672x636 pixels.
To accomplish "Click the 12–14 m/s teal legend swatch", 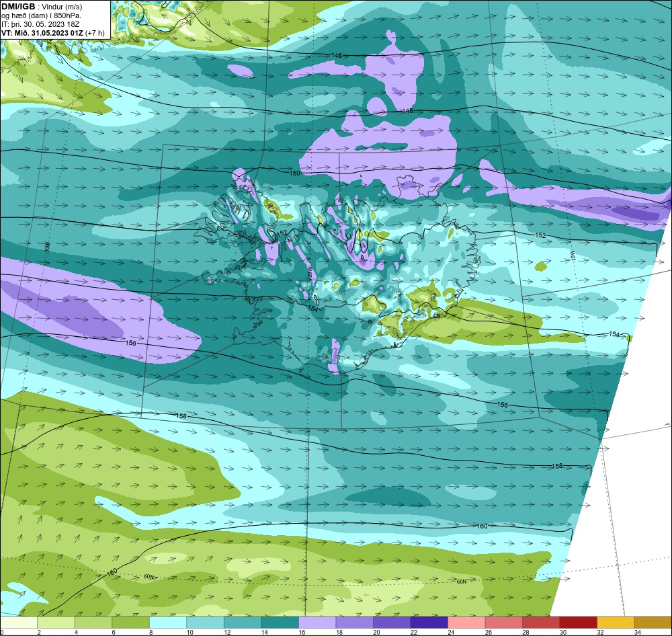I will tap(243, 623).
